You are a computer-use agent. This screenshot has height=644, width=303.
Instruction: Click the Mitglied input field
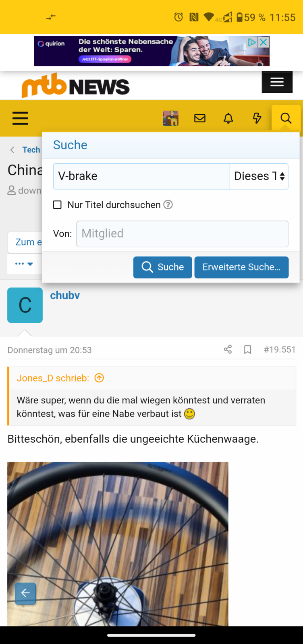point(182,233)
